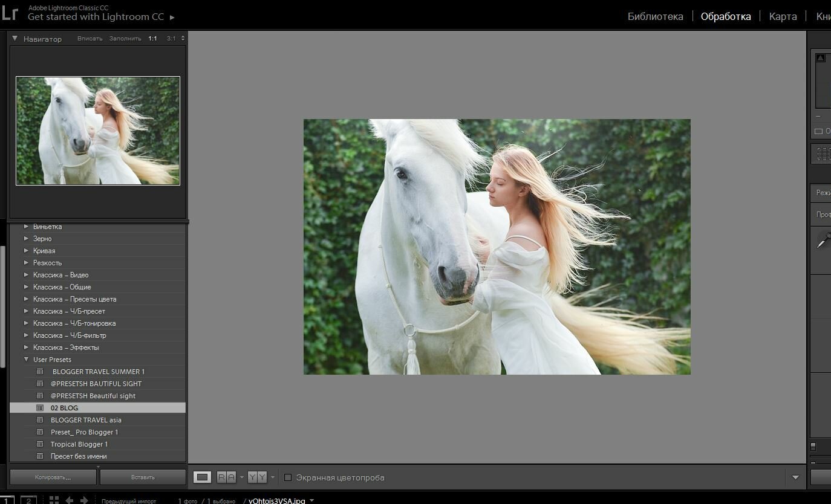Toggle histogram shadow clipping triangle

point(821,58)
